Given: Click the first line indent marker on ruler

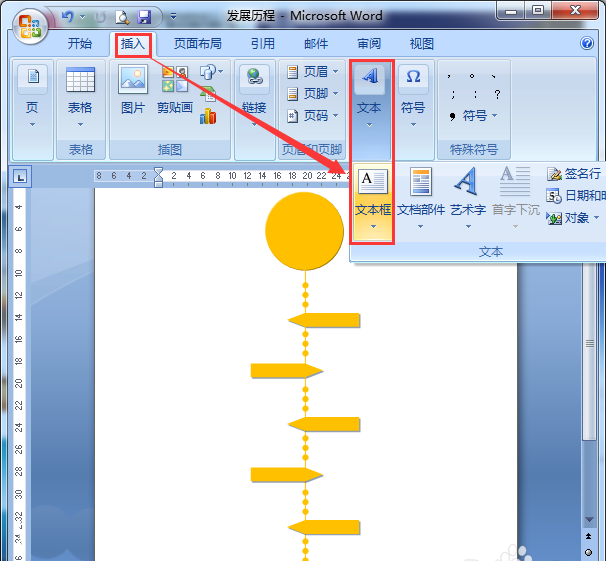Looking at the screenshot, I should 158,171.
